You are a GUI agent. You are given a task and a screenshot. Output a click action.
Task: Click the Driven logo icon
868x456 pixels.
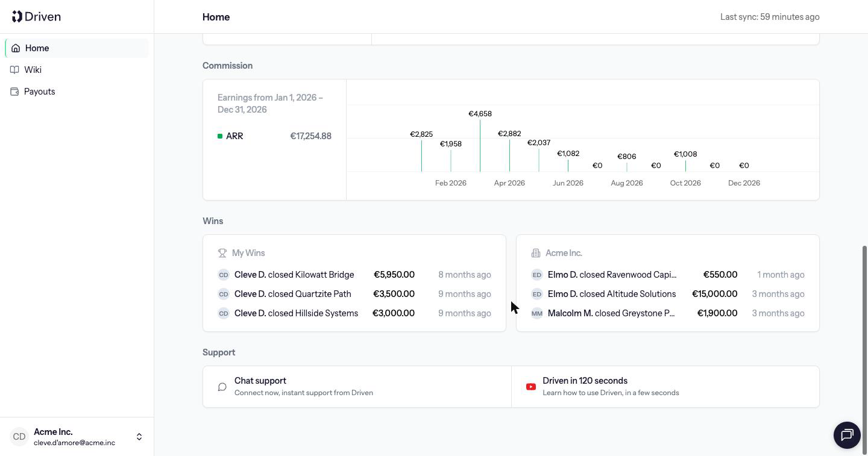point(17,16)
